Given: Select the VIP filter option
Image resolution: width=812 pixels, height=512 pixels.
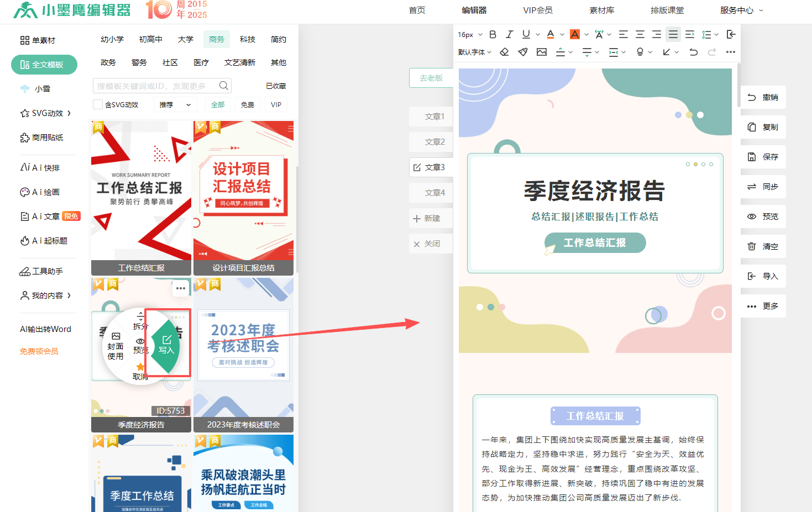Looking at the screenshot, I should pyautogui.click(x=276, y=104).
